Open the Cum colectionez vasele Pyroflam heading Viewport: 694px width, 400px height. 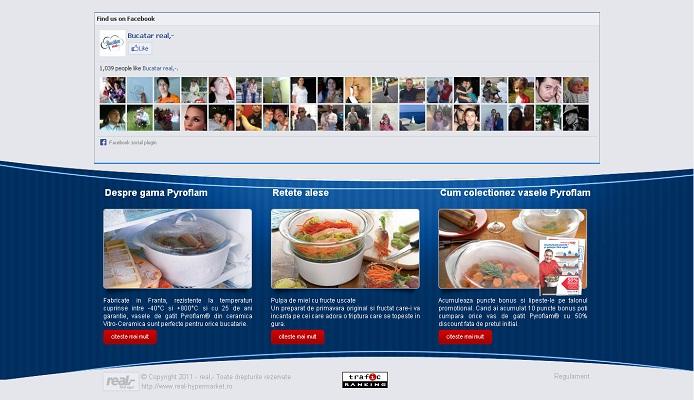(515, 193)
